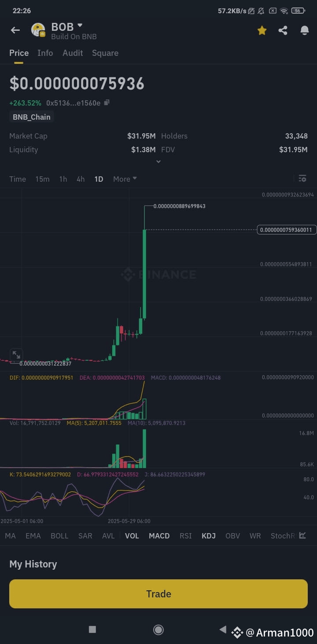This screenshot has width=317, height=644.
Task: Tap the low price label 0.0000000031222837
Action: (45, 363)
